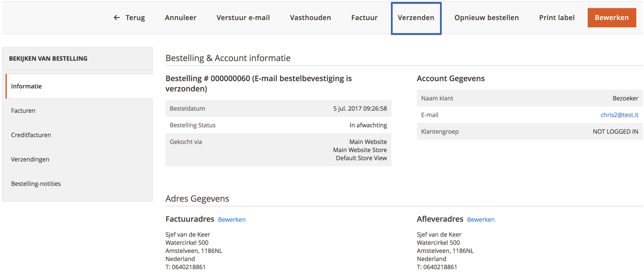Click Bewerken next to Factuuradres
644x276 pixels.
(x=232, y=219)
